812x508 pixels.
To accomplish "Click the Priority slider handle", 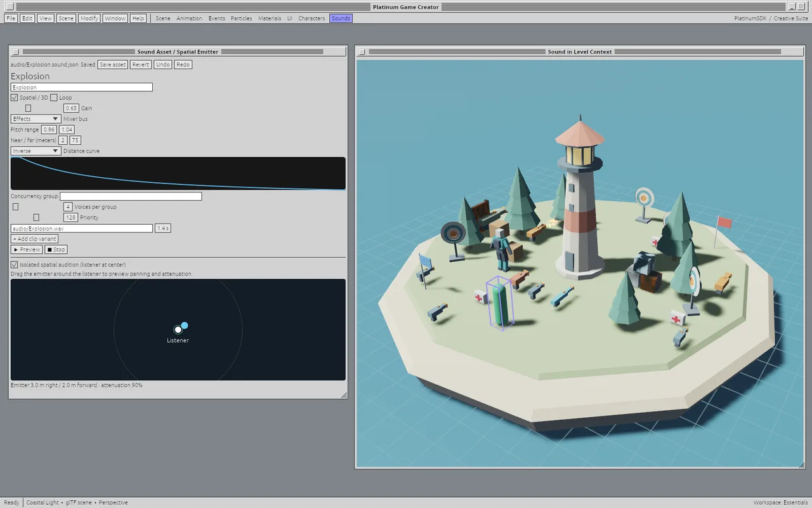I will coord(36,218).
